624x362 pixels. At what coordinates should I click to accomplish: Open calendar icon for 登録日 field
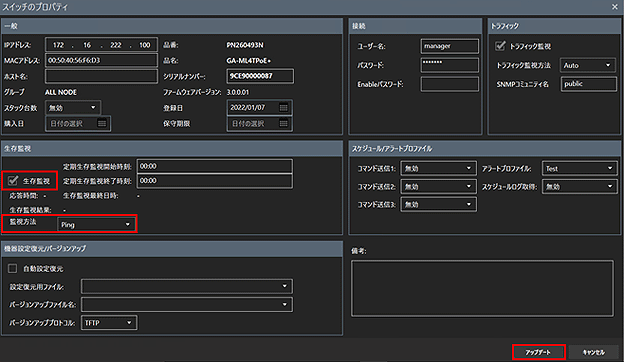tap(283, 108)
